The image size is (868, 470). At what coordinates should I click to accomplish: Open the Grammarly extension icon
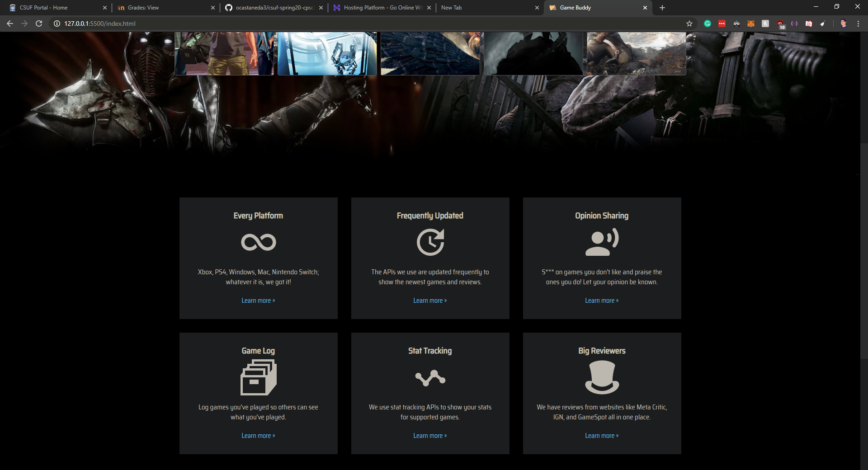pyautogui.click(x=708, y=23)
